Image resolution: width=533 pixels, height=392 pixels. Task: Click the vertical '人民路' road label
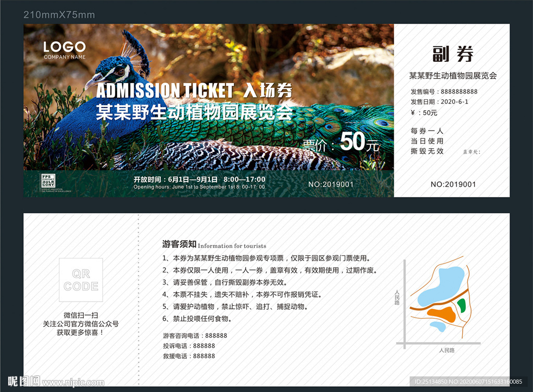click(397, 297)
